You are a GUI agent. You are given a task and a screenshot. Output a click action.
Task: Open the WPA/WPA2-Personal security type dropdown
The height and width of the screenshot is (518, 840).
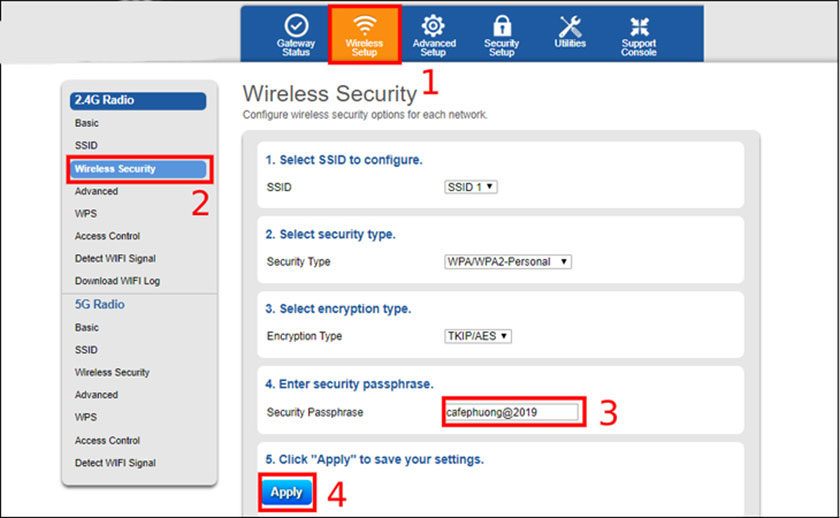click(x=508, y=261)
